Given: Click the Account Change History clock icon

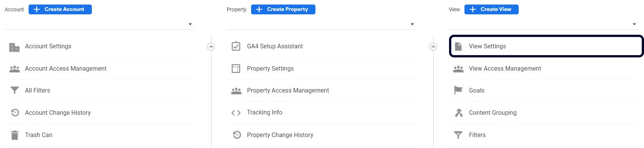Looking at the screenshot, I should click(x=15, y=113).
